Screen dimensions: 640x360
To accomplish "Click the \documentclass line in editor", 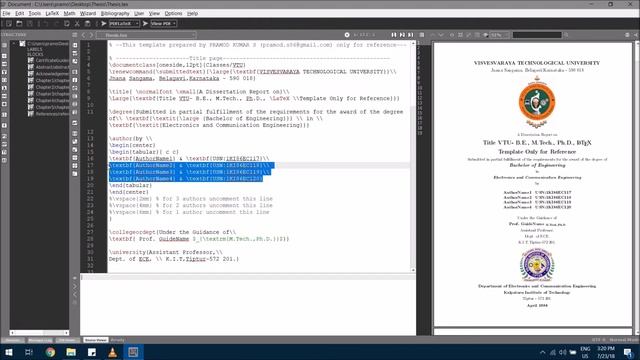I will point(177,65).
